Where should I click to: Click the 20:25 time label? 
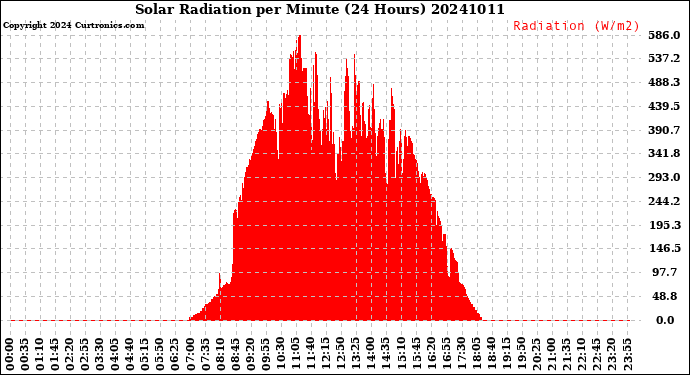pos(536,354)
